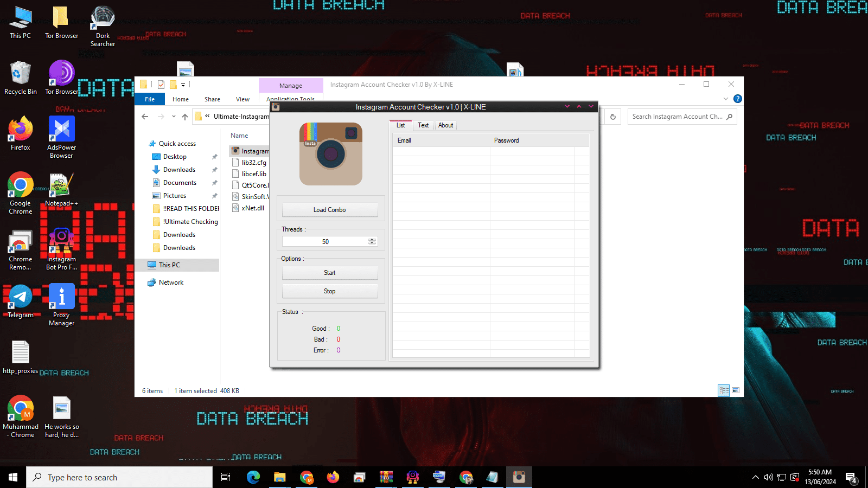The height and width of the screenshot is (488, 868).
Task: Switch File Explorer to details view icon
Action: [x=724, y=390]
